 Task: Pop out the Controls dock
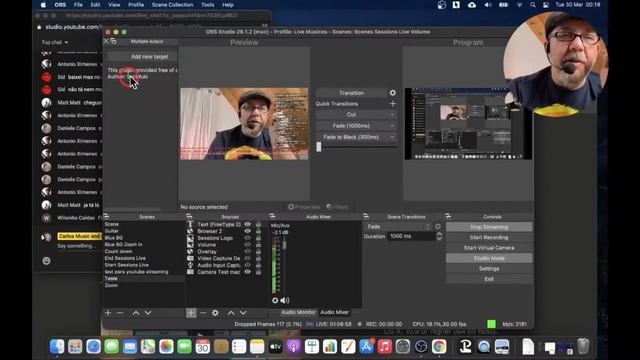point(448,216)
